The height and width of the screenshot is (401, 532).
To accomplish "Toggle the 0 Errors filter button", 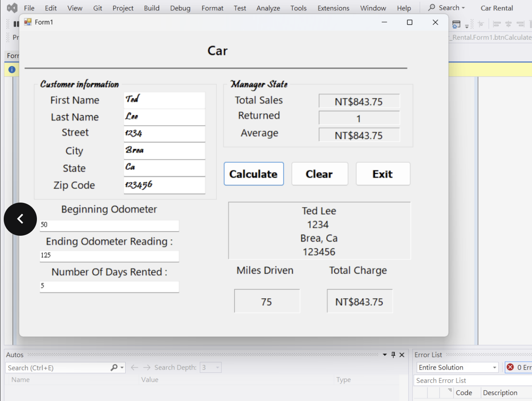I will click(x=519, y=367).
